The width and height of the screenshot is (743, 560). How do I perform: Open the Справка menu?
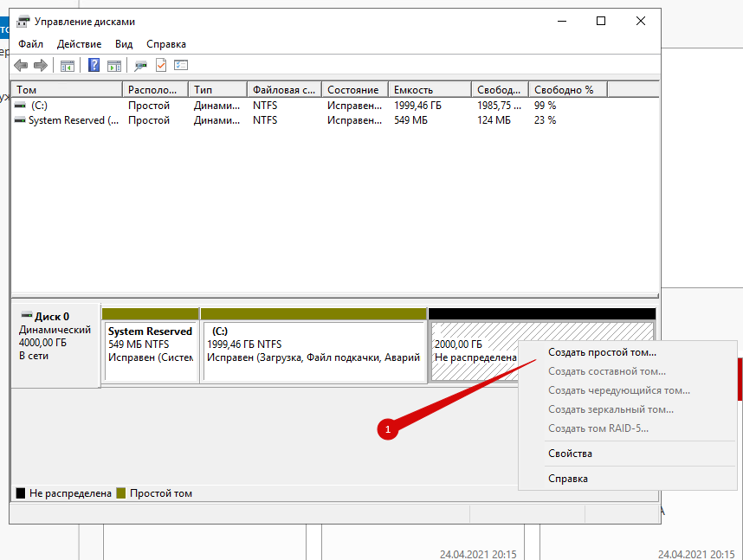tap(166, 43)
